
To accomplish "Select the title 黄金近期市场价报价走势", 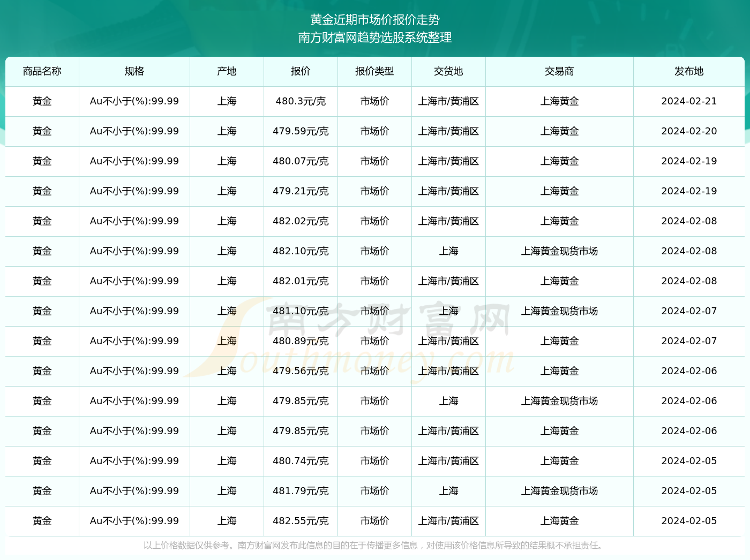I will tap(375, 20).
